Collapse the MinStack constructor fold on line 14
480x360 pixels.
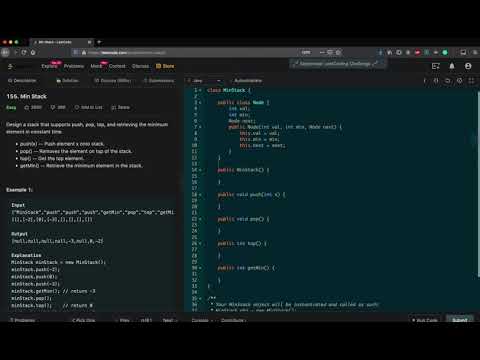(200, 170)
